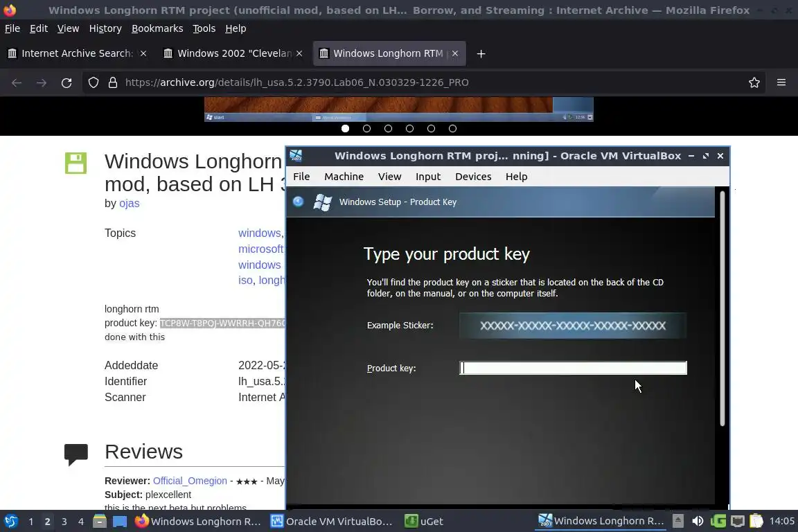Screen dimensions: 798x532
Task: Select the second carousel dot
Action: (x=366, y=128)
